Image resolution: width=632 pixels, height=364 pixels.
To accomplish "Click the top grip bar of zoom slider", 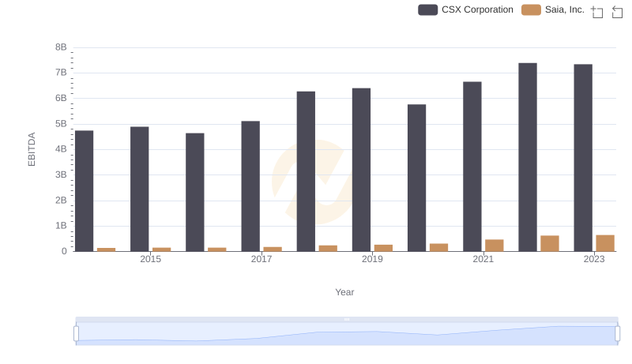I will [347, 319].
